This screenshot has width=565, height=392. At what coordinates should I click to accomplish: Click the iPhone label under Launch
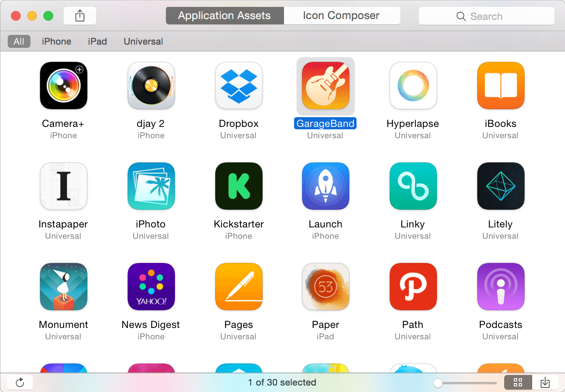pos(325,236)
